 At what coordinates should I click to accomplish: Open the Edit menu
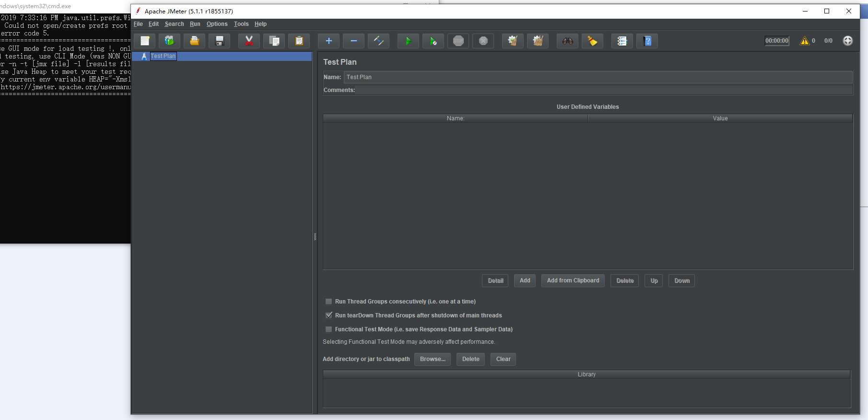pyautogui.click(x=153, y=24)
